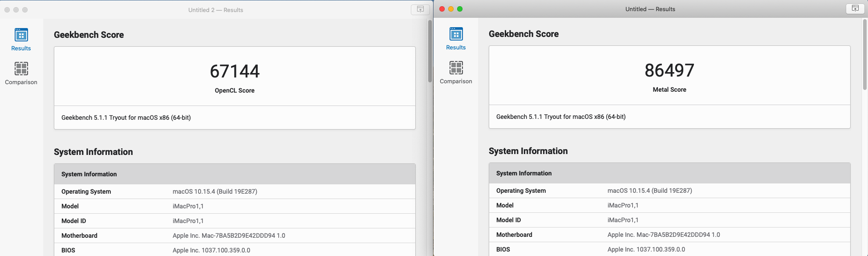Click BIOS value in Untitled window
Screen dimensions: 868x256
(x=646, y=249)
